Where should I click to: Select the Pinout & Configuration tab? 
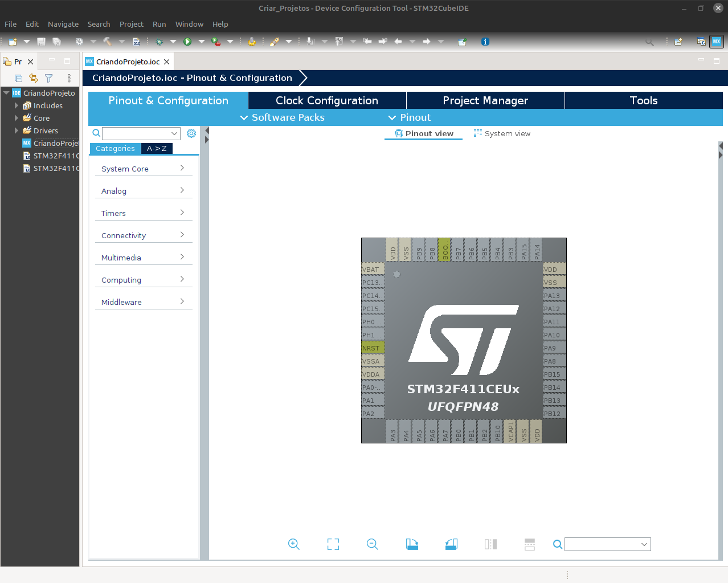click(168, 100)
